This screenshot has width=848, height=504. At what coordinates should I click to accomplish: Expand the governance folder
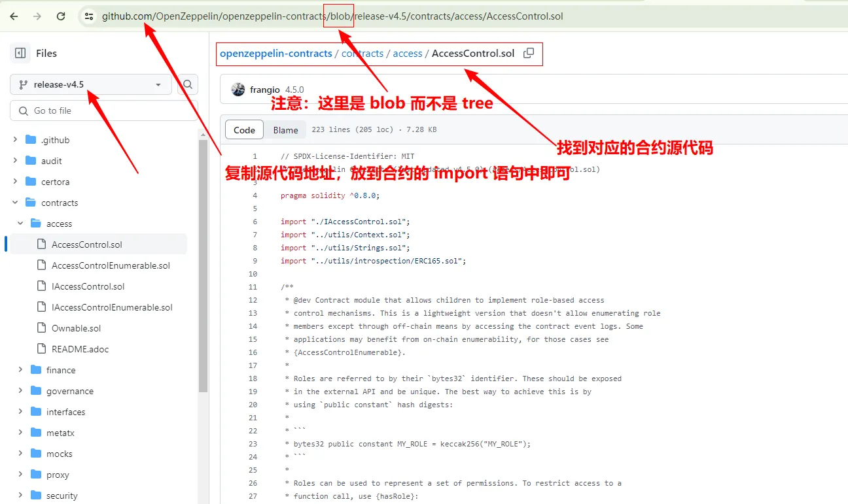pos(20,391)
